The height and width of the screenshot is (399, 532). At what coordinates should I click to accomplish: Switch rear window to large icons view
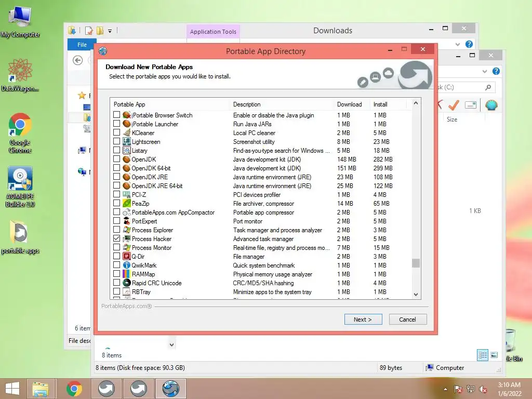pyautogui.click(x=495, y=355)
